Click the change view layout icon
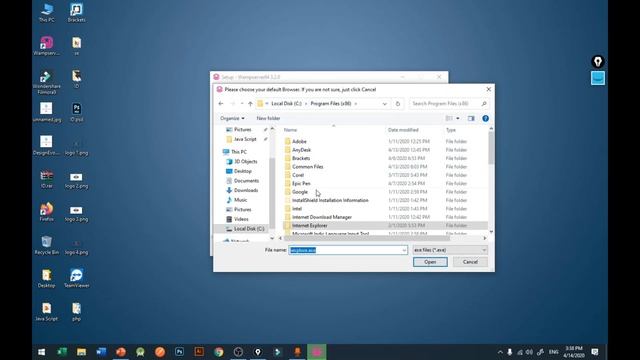640x360 pixels. point(449,118)
